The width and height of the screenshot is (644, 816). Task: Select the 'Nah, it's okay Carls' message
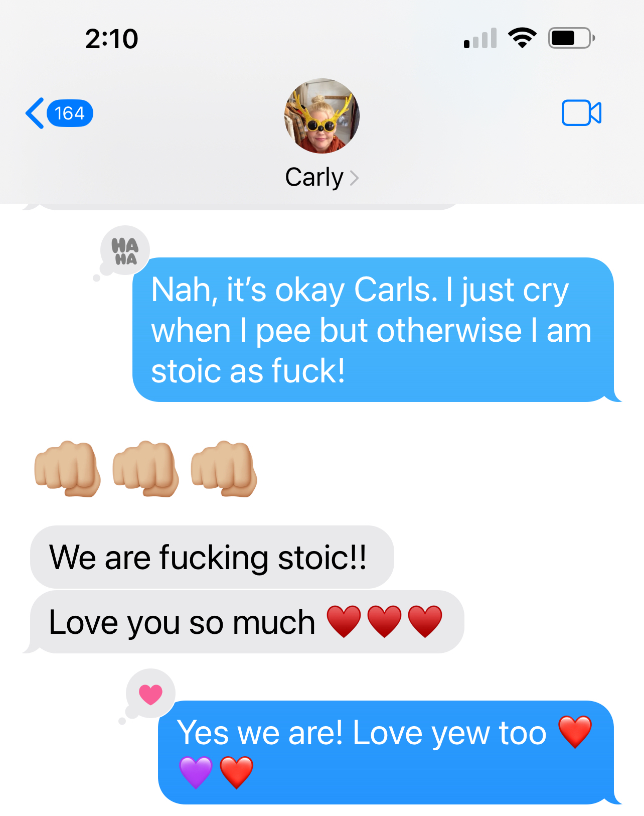tap(373, 330)
